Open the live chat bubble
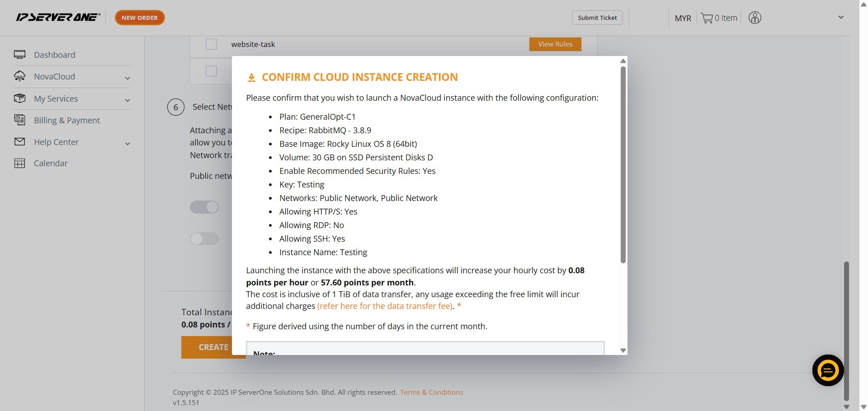Viewport: 868px width, 411px height. [828, 370]
